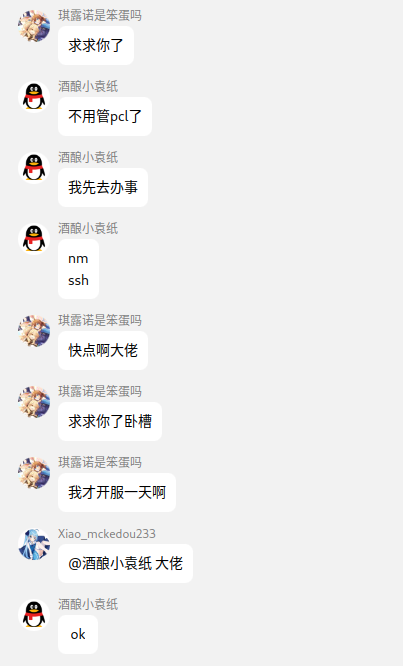Open the penguin avatar next to "nm ssh" message
This screenshot has height=666, width=403.
tap(34, 239)
